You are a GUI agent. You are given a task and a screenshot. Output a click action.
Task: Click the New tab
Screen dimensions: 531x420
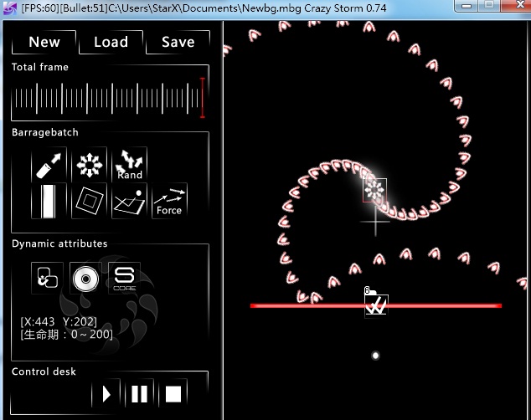(x=44, y=42)
